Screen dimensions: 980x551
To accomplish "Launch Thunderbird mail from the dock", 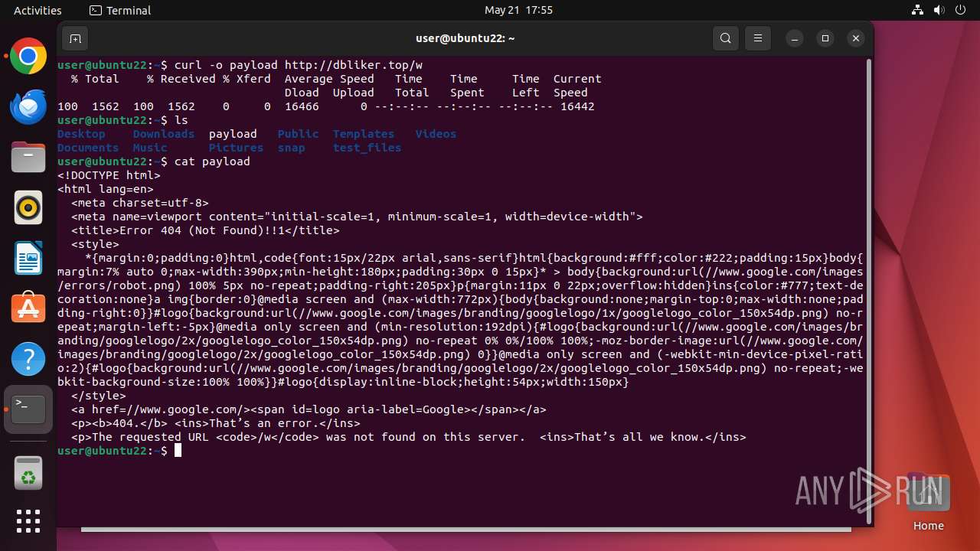I will (28, 107).
